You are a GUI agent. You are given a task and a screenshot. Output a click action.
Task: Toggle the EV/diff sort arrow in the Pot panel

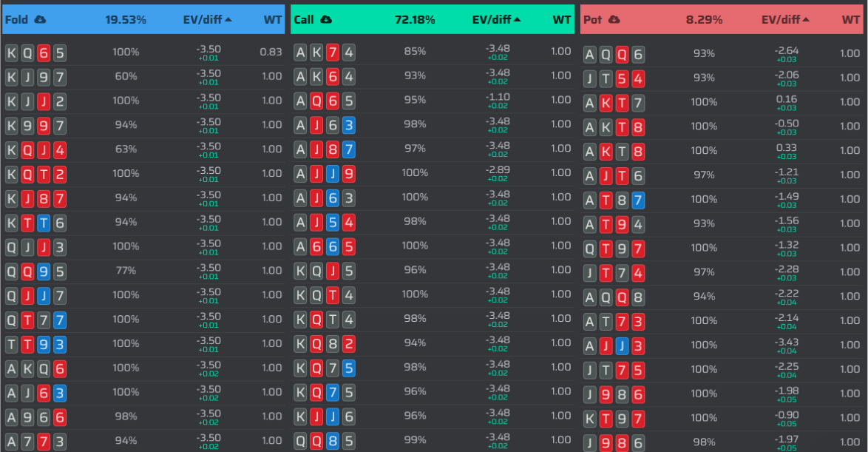(806, 20)
